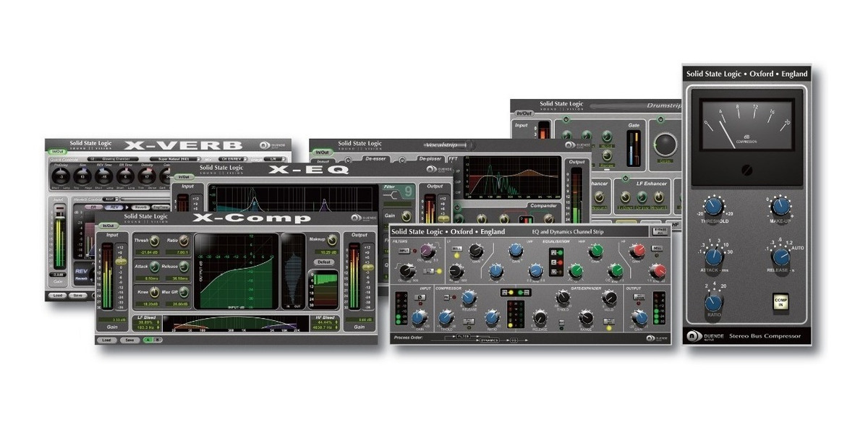Click the EQ curve display in X-EQ
The height and width of the screenshot is (425, 868).
tap(293, 198)
